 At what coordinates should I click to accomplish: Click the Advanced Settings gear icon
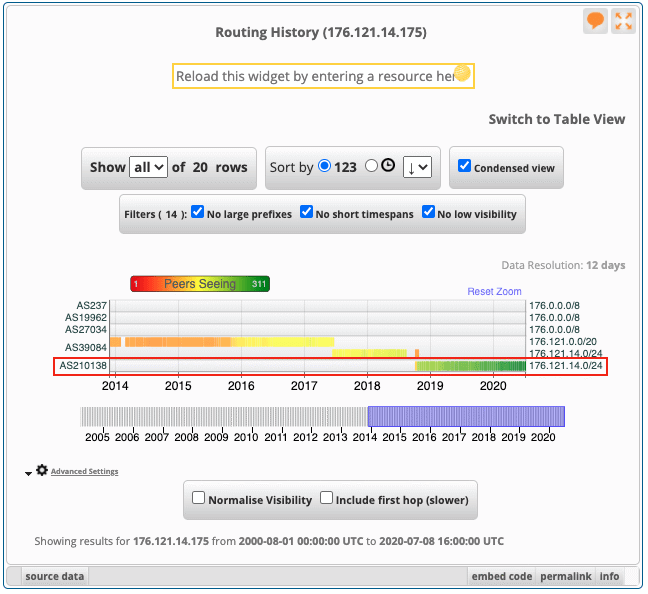click(42, 470)
